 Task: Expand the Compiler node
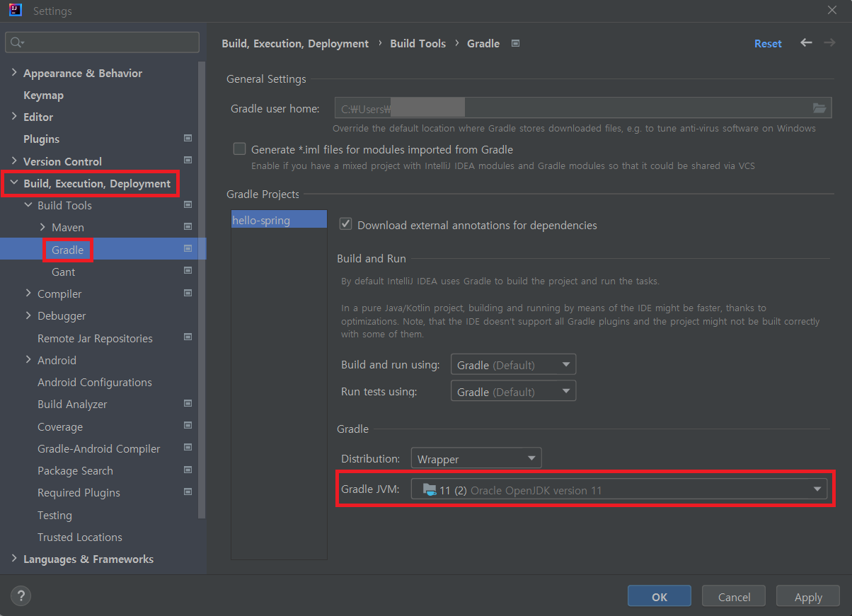click(x=28, y=293)
